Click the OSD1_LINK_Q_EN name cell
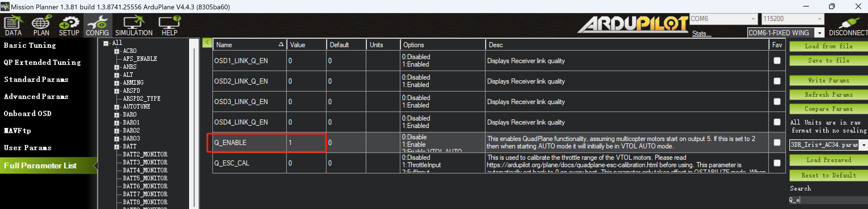The image size is (868, 209). tap(249, 61)
